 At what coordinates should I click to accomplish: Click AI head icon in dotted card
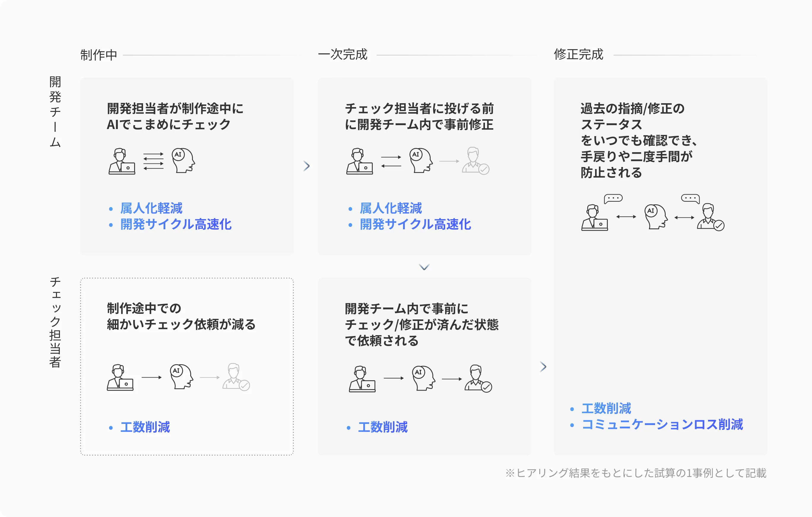pyautogui.click(x=181, y=376)
